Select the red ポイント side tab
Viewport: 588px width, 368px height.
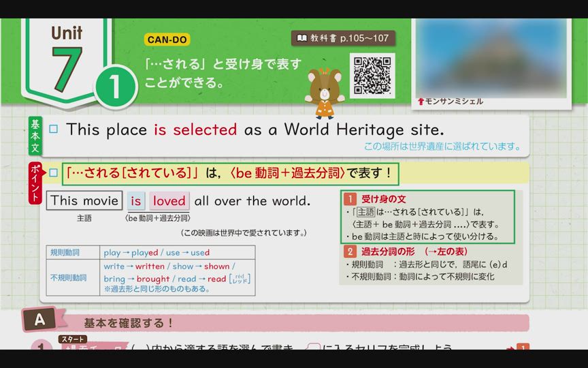(x=35, y=183)
